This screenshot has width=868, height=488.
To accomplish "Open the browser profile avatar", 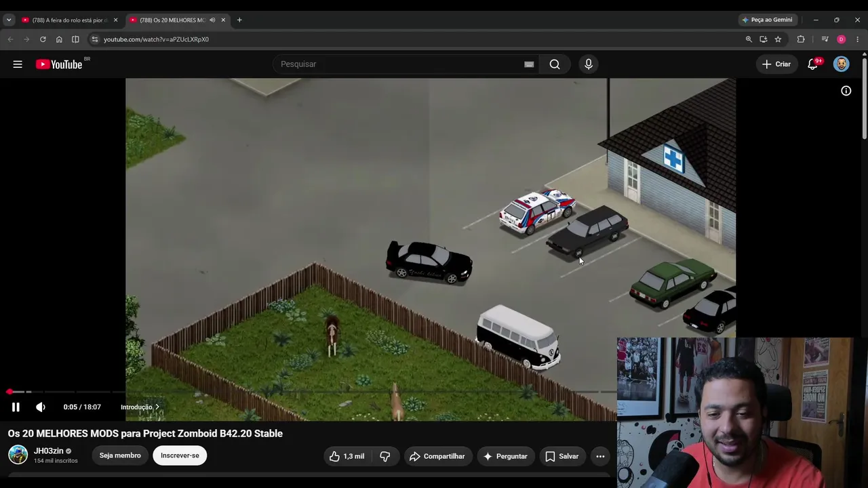I will [841, 39].
